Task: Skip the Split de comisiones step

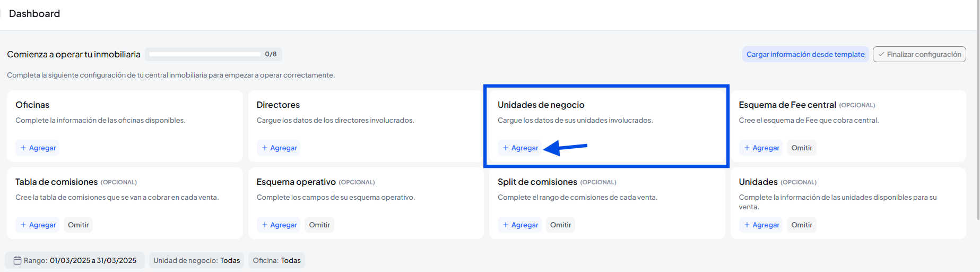Action: pyautogui.click(x=560, y=225)
